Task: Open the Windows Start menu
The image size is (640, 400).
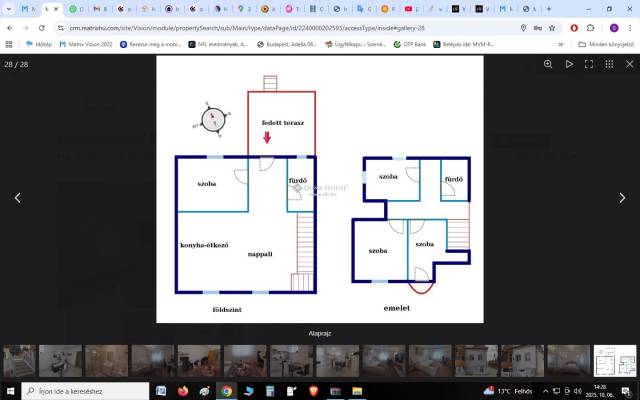Action: pyautogui.click(x=10, y=391)
